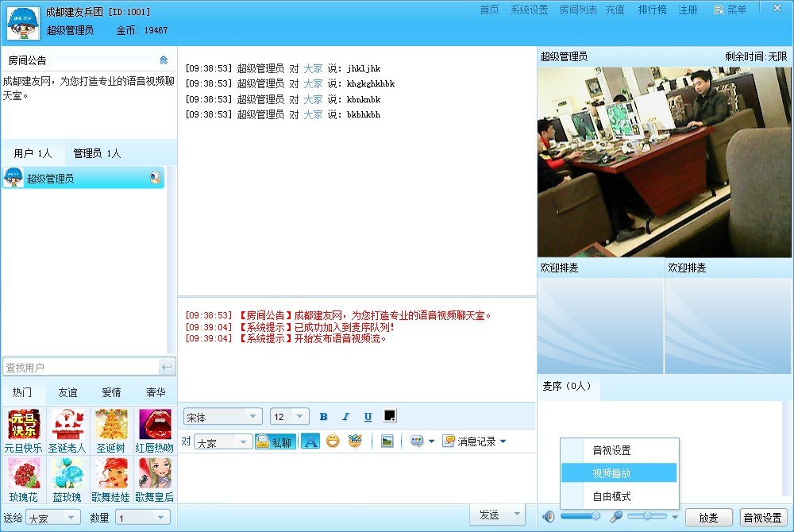Select the 圣诞老人 gift
Viewport: 794px width, 532px height.
click(x=67, y=431)
